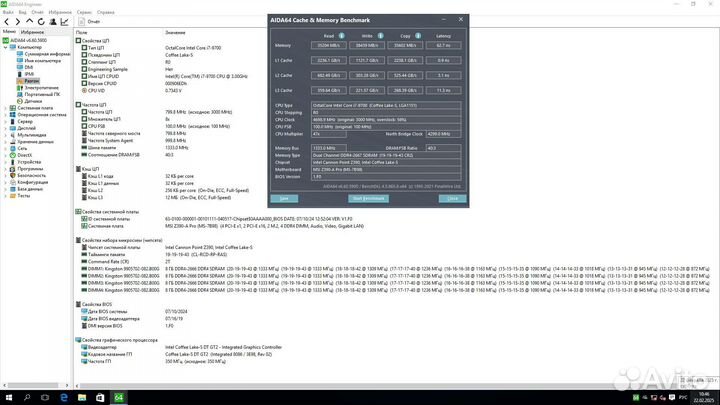Switch to the Избранное panel tab
Viewport: 720px width, 405px height.
pyautogui.click(x=32, y=32)
